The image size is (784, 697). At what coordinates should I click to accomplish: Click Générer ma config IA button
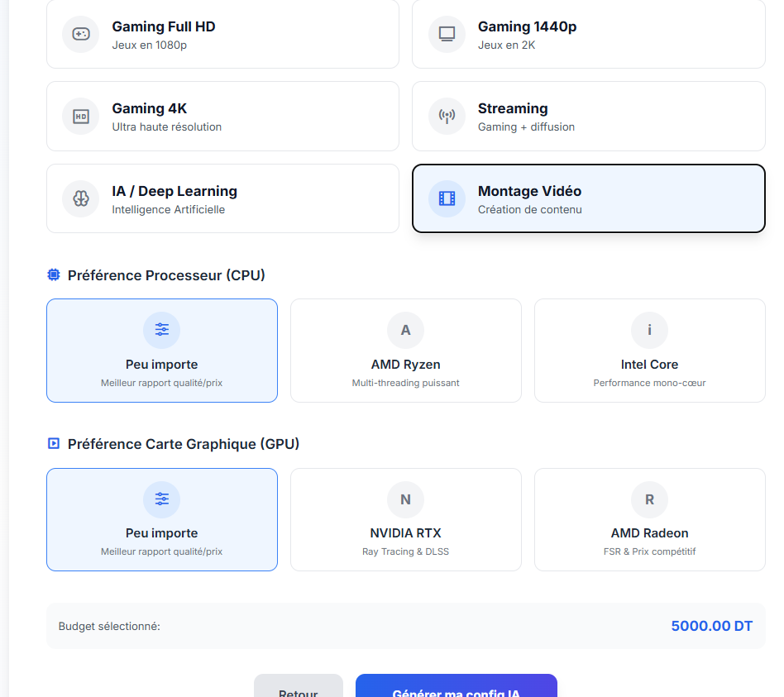[456, 688]
